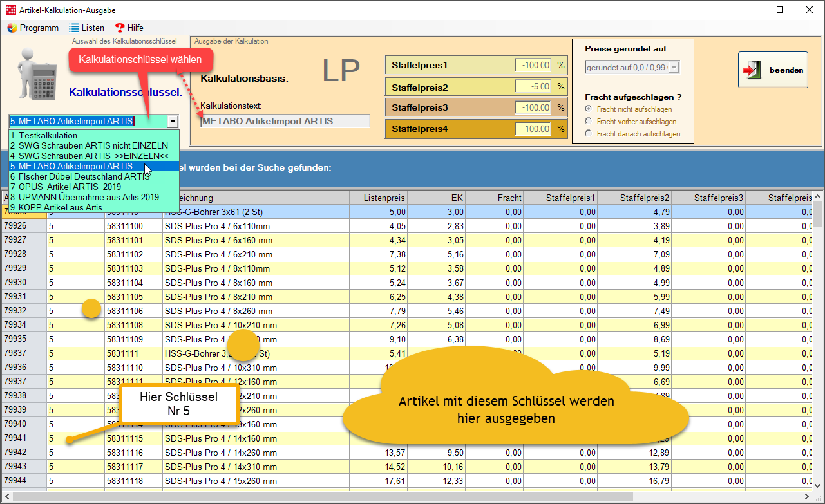Click 'SDS-Plus Pro 4 / 8x110mm'
Screen dimensions: 825x504
click(256, 268)
